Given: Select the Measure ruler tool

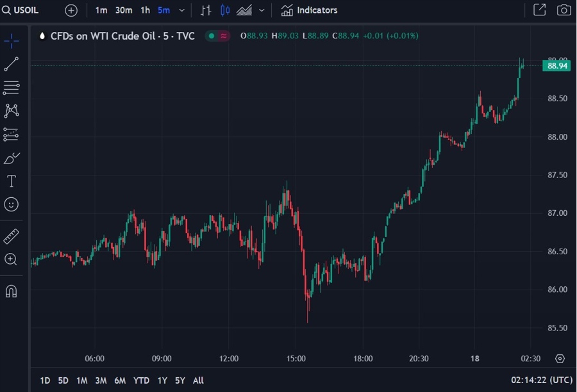Looking at the screenshot, I should click(x=12, y=236).
